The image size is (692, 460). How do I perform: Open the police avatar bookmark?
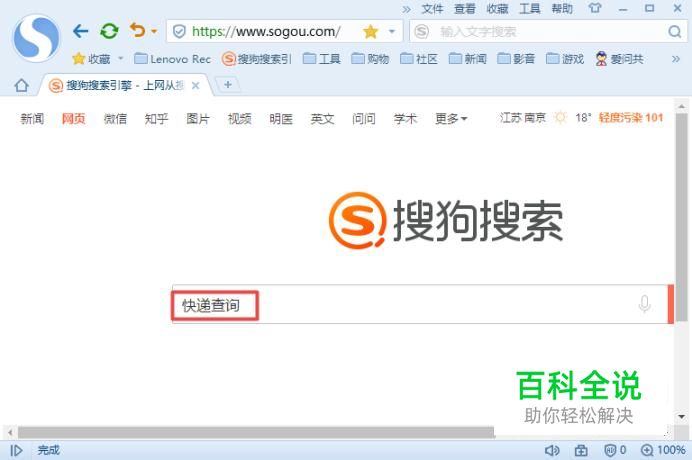pyautogui.click(x=619, y=59)
